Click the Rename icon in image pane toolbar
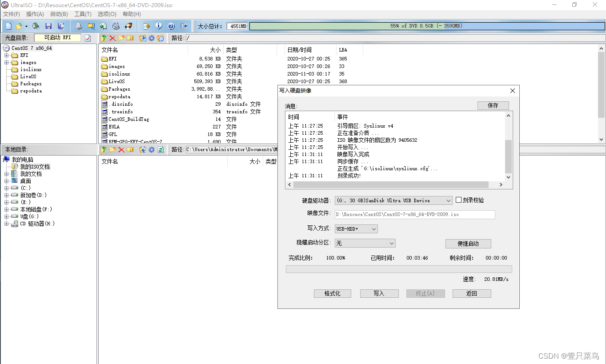This screenshot has width=606, height=364. pos(130,38)
